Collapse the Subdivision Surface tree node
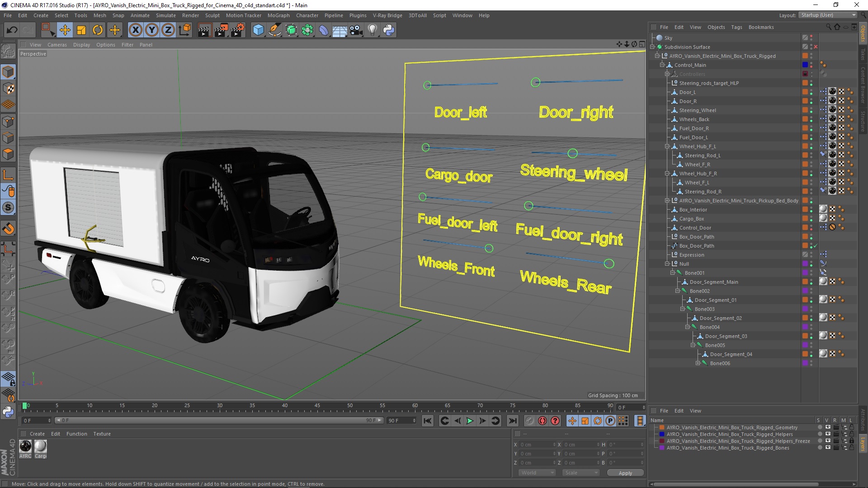This screenshot has width=868, height=488. point(652,47)
